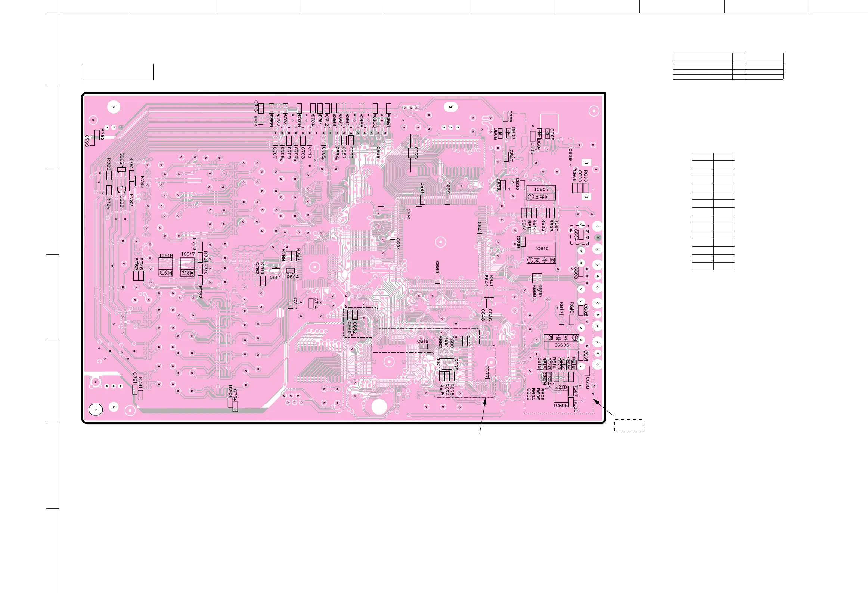Screen dimensions: 868x593
Task: Click the IC607 chip outline
Action: (x=541, y=193)
